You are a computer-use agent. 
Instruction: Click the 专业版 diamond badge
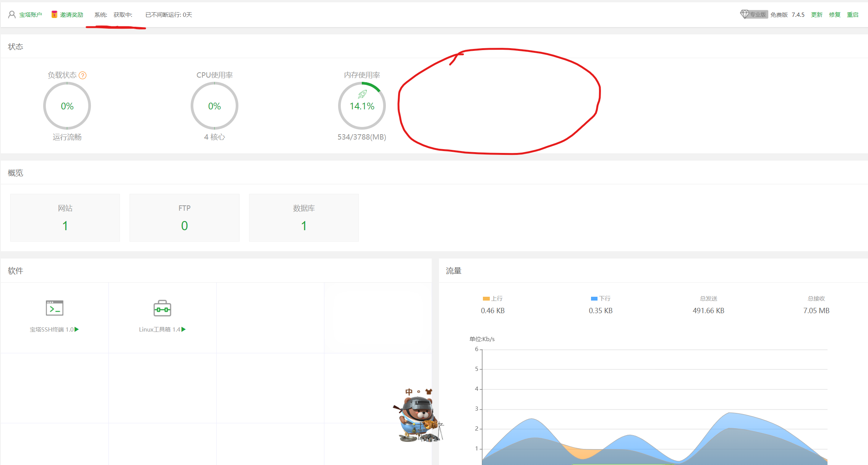click(753, 15)
